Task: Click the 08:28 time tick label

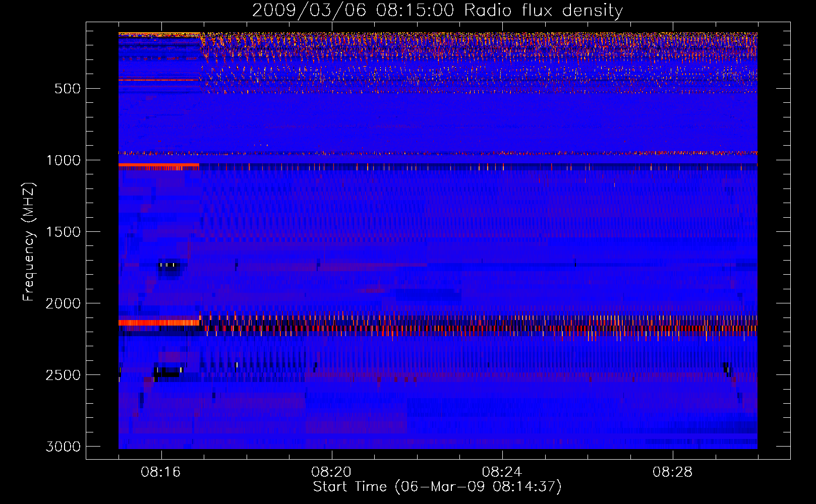Action: click(672, 472)
